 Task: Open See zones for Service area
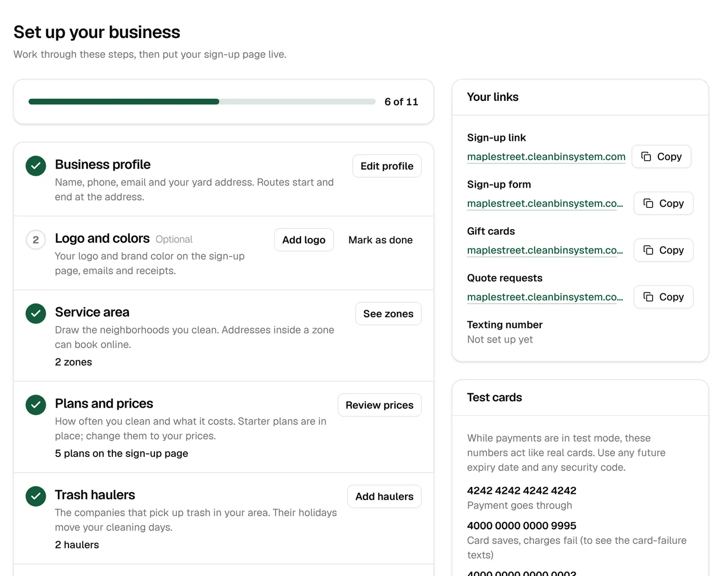(388, 313)
